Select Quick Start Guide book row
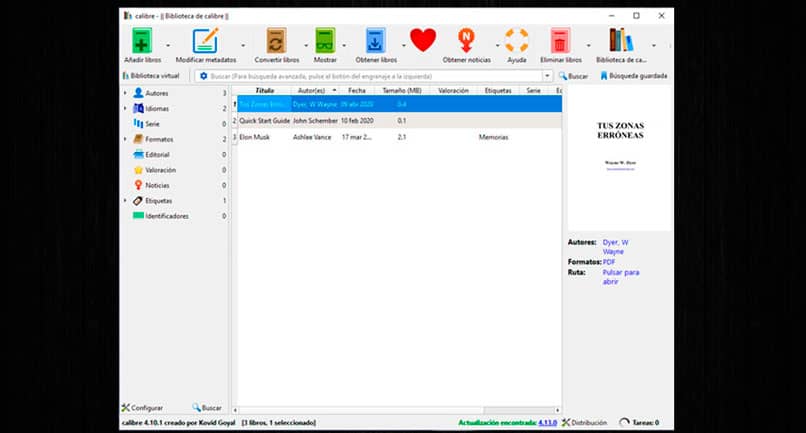The height and width of the screenshot is (433, 806). 397,120
